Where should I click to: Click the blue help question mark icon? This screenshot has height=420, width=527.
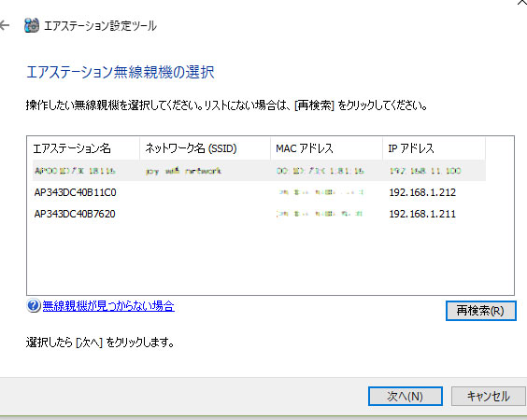[34, 306]
